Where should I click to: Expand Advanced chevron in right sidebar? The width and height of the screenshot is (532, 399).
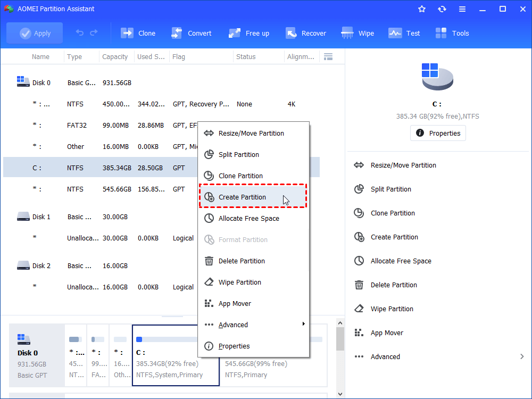pos(522,356)
